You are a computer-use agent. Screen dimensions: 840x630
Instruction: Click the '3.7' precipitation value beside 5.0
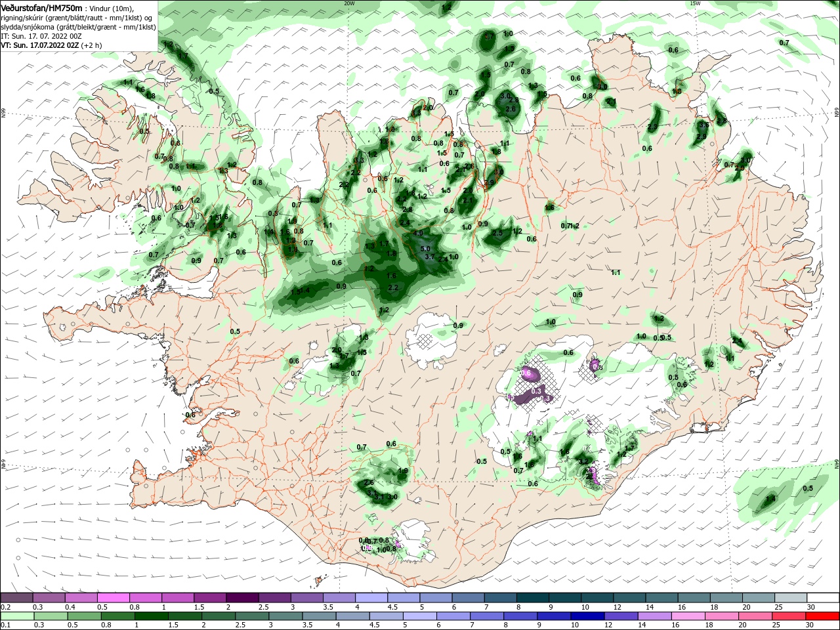pyautogui.click(x=430, y=257)
